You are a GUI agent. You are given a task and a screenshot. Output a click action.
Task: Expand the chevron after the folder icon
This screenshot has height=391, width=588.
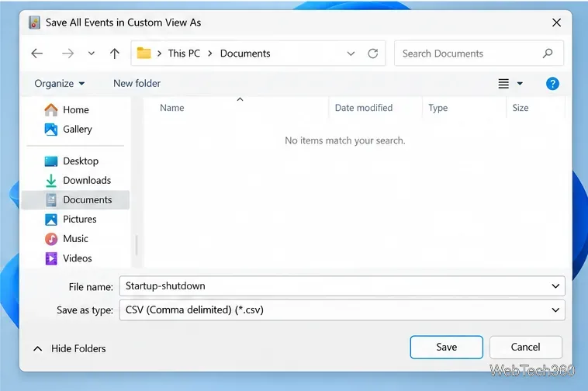159,54
